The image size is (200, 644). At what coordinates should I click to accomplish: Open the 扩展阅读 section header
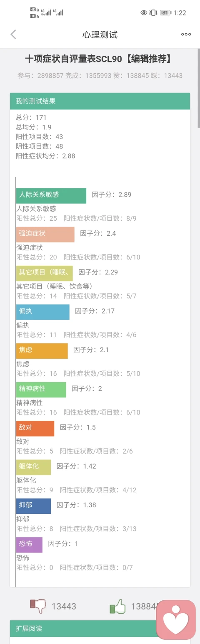click(100, 628)
